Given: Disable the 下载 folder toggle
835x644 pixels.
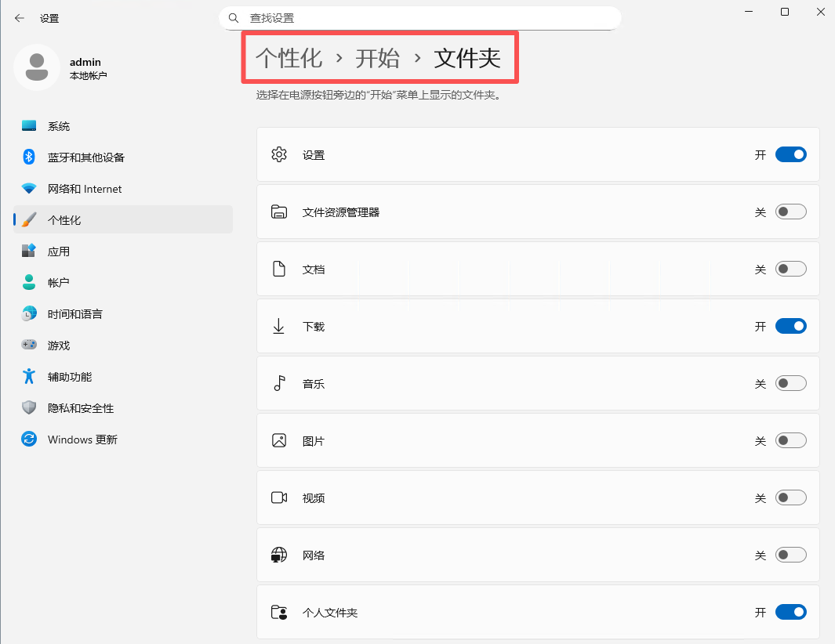Looking at the screenshot, I should click(790, 327).
